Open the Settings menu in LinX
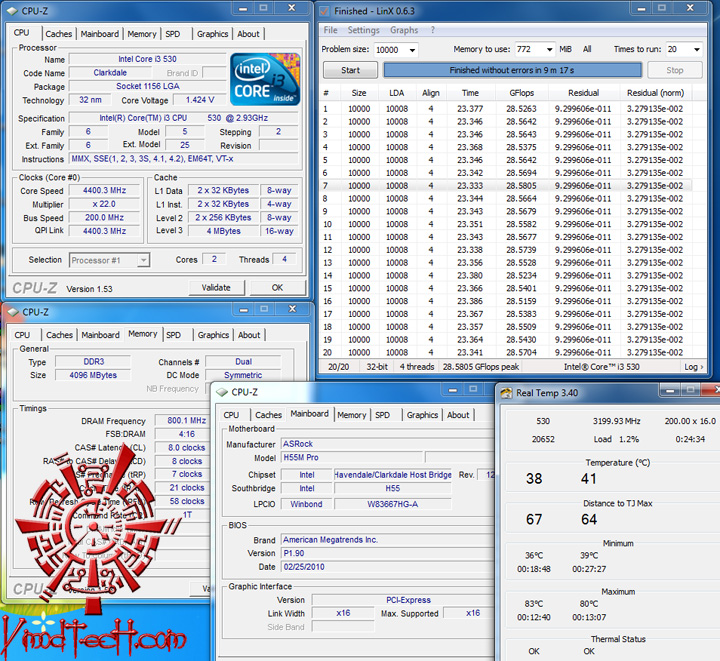 point(363,30)
